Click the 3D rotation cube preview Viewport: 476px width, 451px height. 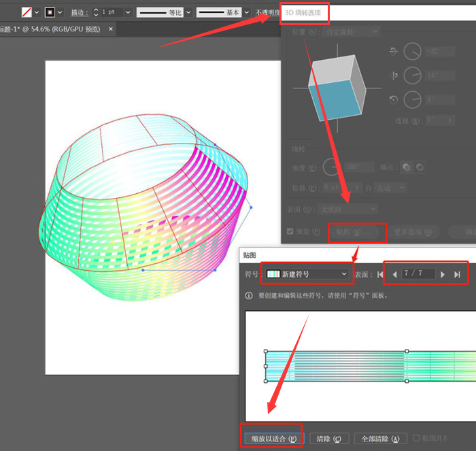pos(337,88)
